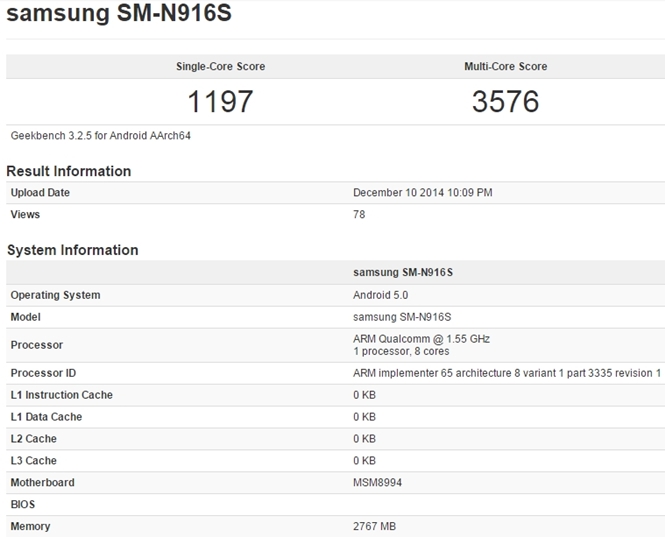Click the ARM Qualcomm @ 1.55 GHz processor value
The height and width of the screenshot is (537, 665).
tap(421, 339)
